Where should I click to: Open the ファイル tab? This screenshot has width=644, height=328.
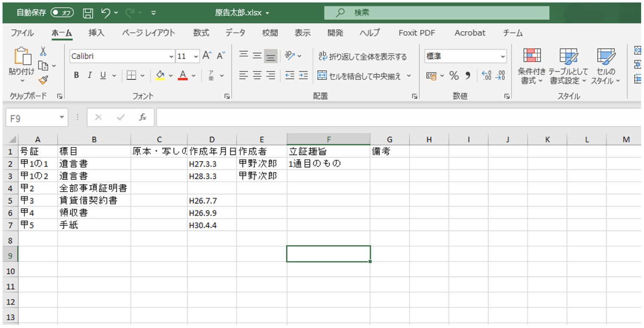click(22, 33)
